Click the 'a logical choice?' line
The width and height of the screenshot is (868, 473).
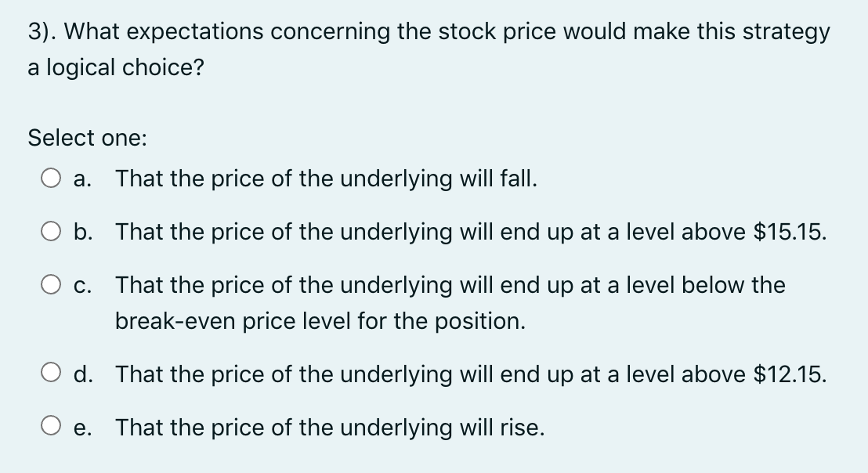pos(116,67)
